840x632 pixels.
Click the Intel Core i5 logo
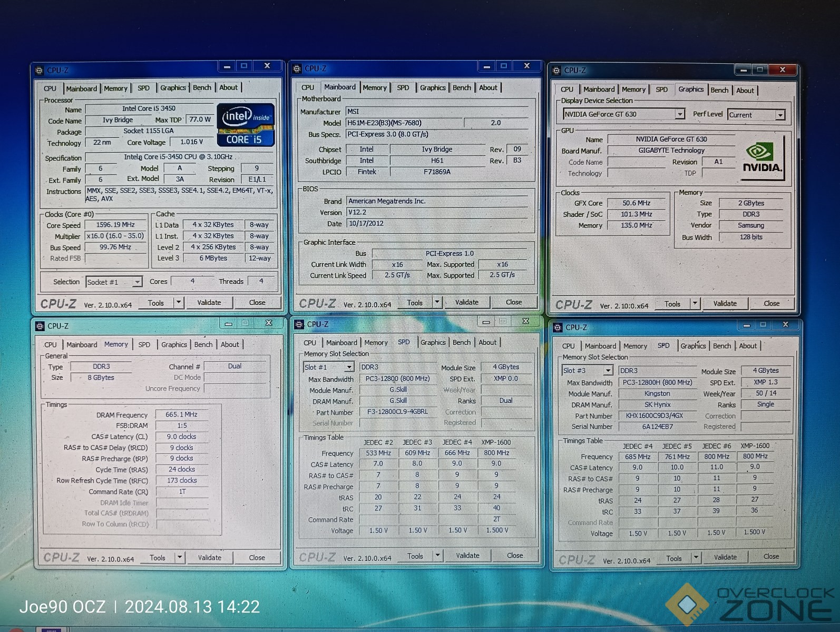click(x=246, y=125)
